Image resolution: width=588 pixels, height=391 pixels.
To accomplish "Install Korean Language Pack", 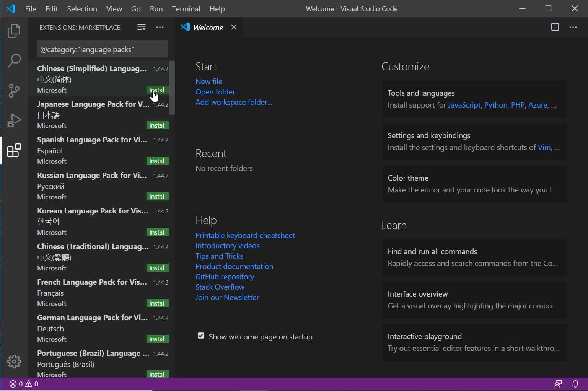I will pos(157,232).
